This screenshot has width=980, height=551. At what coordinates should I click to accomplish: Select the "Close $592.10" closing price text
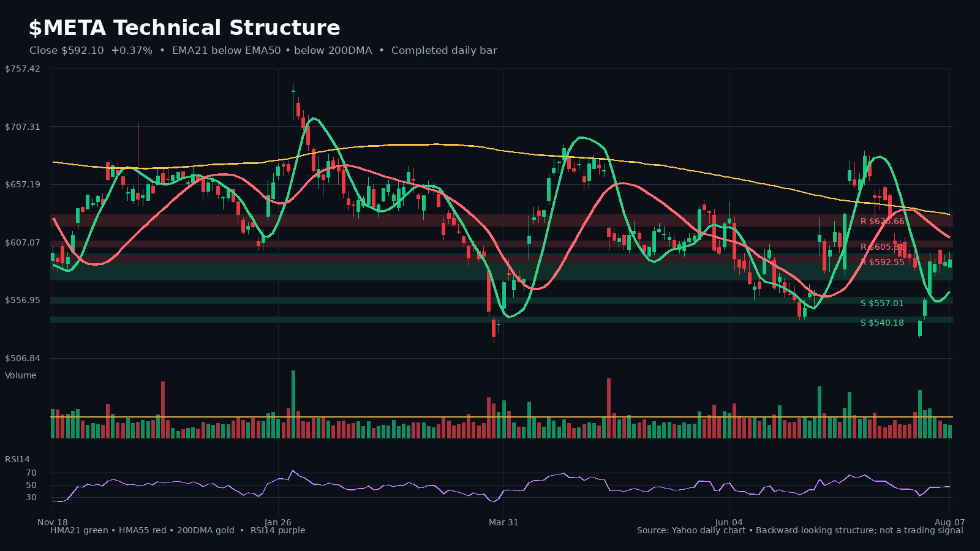(67, 51)
